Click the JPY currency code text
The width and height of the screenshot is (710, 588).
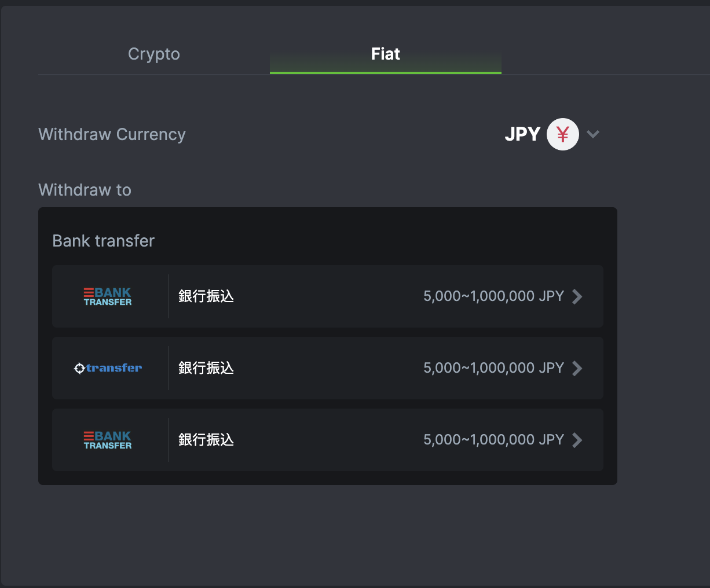[522, 134]
